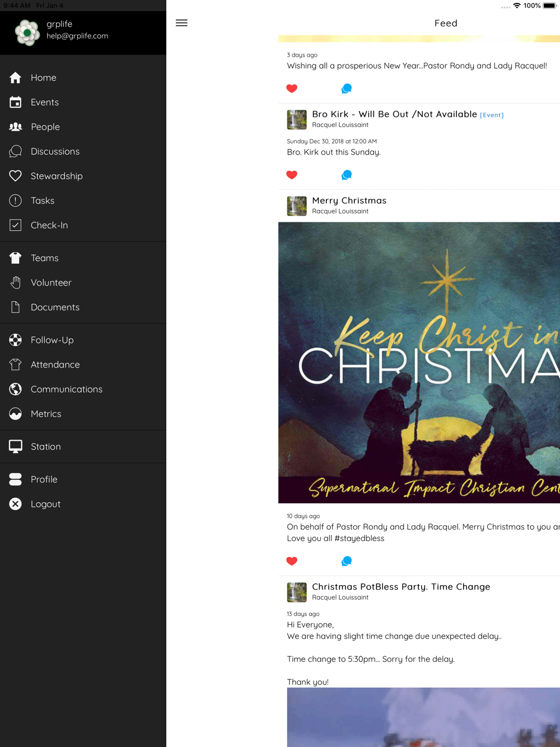Click the Tasks exclamation icon

[x=16, y=200]
